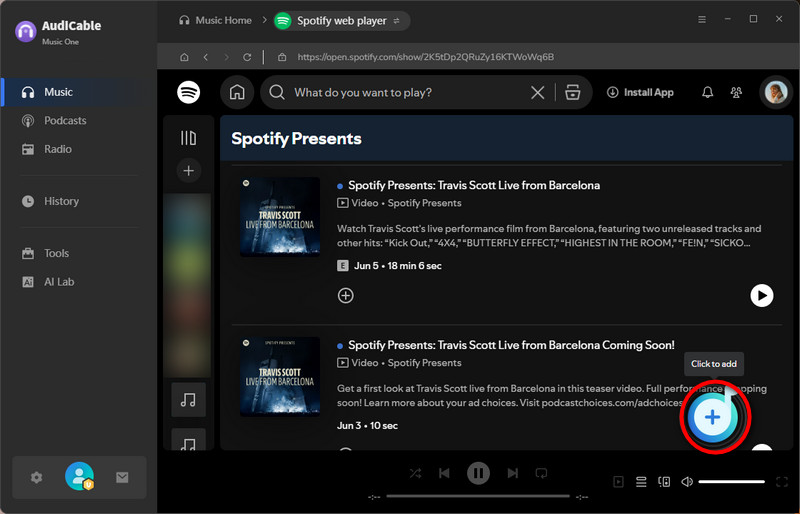Skip to next track
This screenshot has height=514, width=800.
513,474
